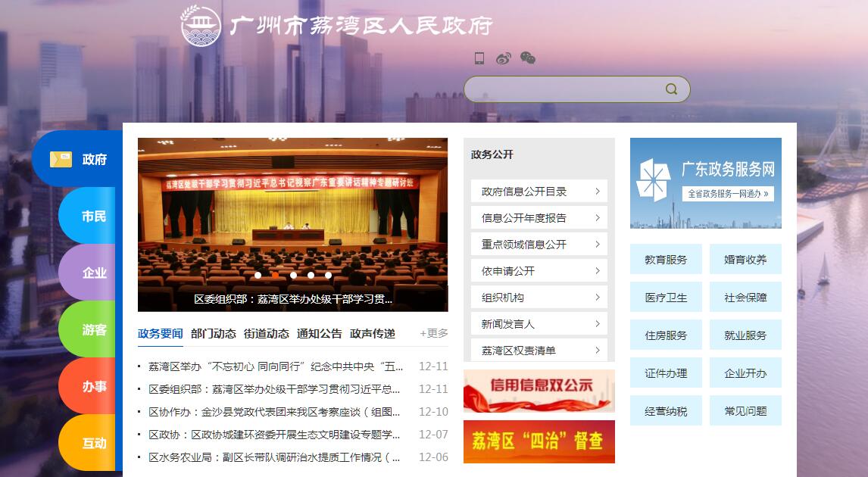Viewport: 868px width, 477px height.
Task: Switch to the 部门动态 news tab
Action: click(213, 334)
